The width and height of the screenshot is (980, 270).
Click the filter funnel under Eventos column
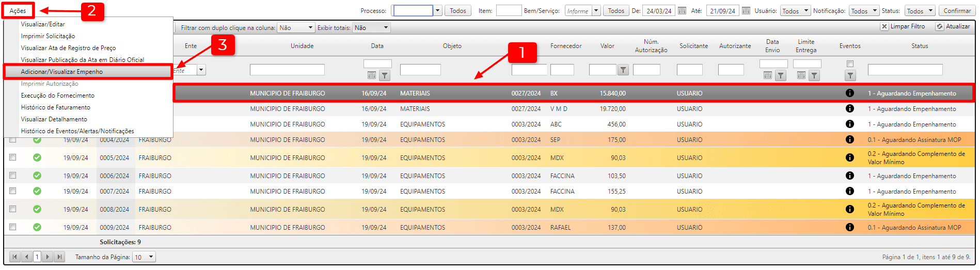pos(850,76)
